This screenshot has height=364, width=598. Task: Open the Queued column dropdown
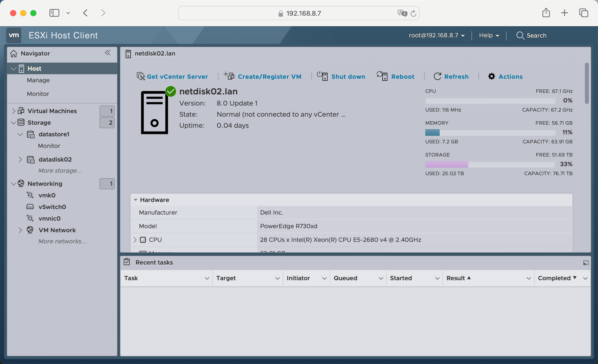coord(381,278)
